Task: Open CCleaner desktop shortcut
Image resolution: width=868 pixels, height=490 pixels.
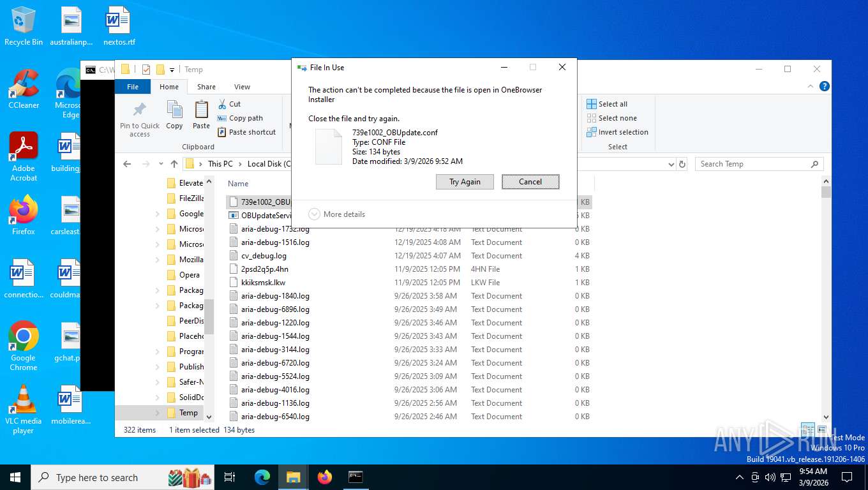Action: (x=24, y=89)
